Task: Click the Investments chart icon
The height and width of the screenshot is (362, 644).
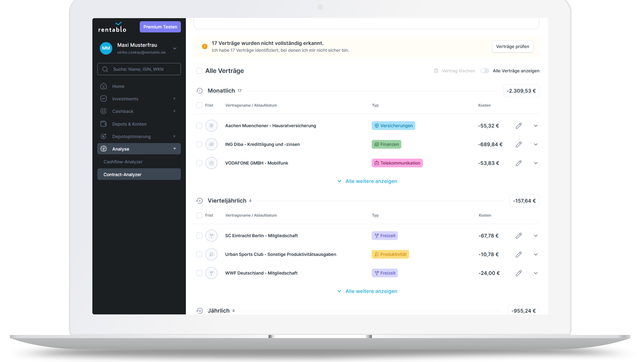Action: [103, 99]
